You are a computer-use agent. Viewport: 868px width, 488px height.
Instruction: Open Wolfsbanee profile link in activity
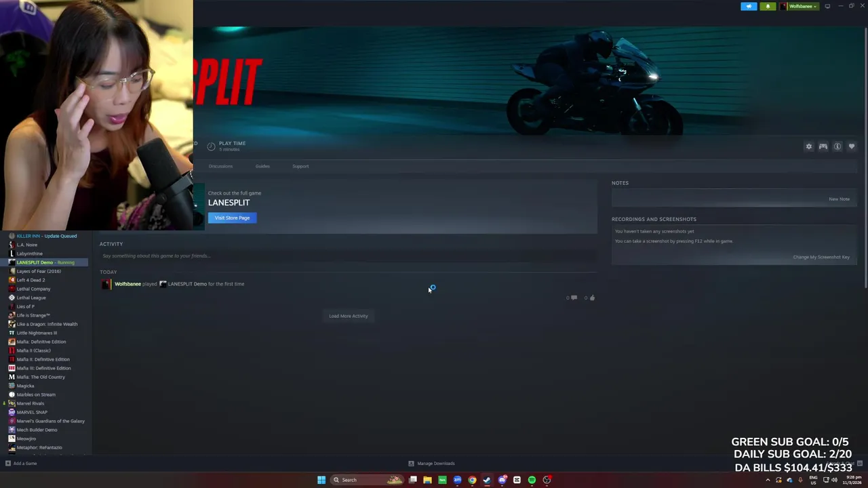pyautogui.click(x=127, y=284)
